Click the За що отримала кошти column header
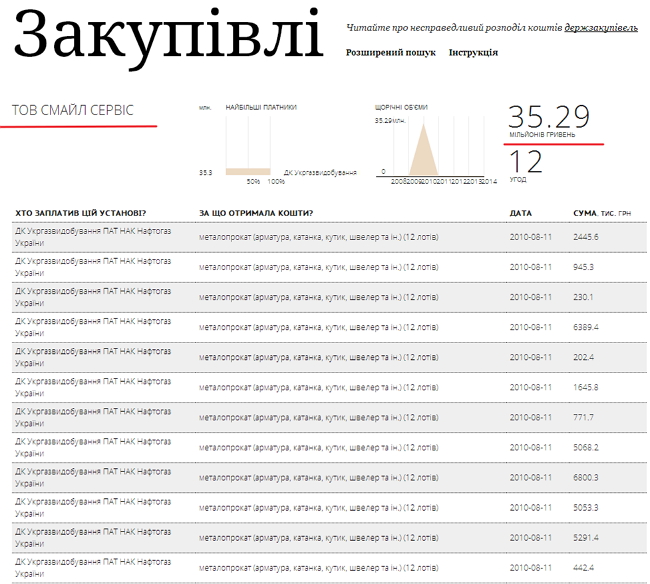This screenshot has width=650, height=584. 256,213
